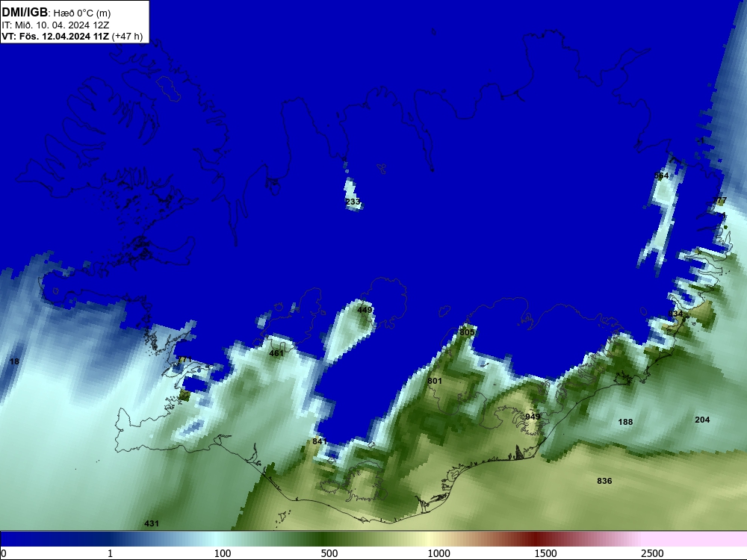Click the legend tick label 100
This screenshot has width=747, height=560.
coord(223,553)
